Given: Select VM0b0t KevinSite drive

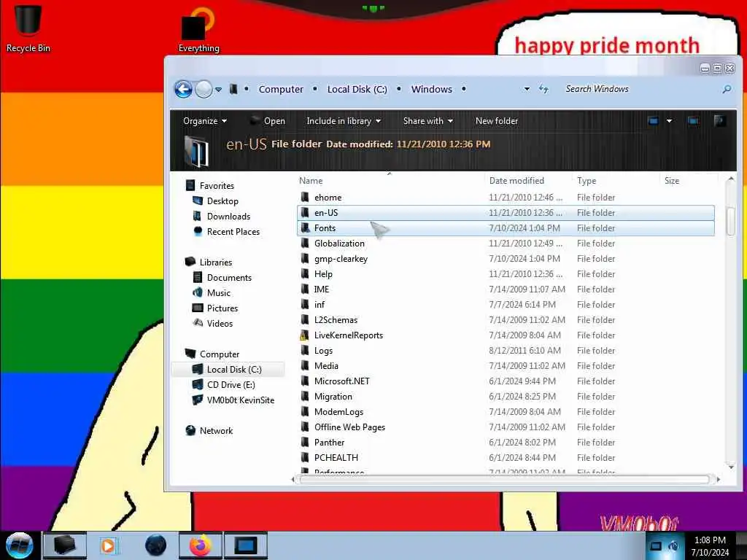Looking at the screenshot, I should tap(241, 400).
